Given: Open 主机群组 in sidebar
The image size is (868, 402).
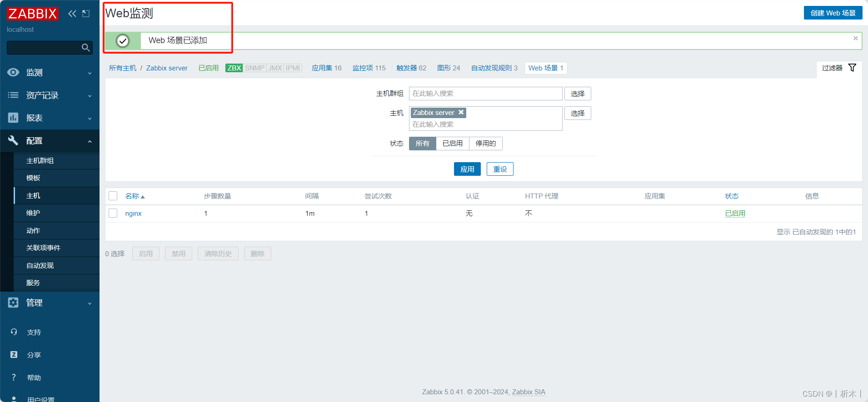Looking at the screenshot, I should 56,161.
